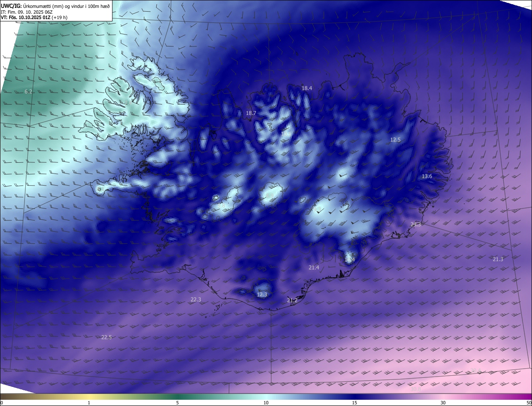
Task: Select the 12.5 value in northeast Iceland
Action: 395,139
